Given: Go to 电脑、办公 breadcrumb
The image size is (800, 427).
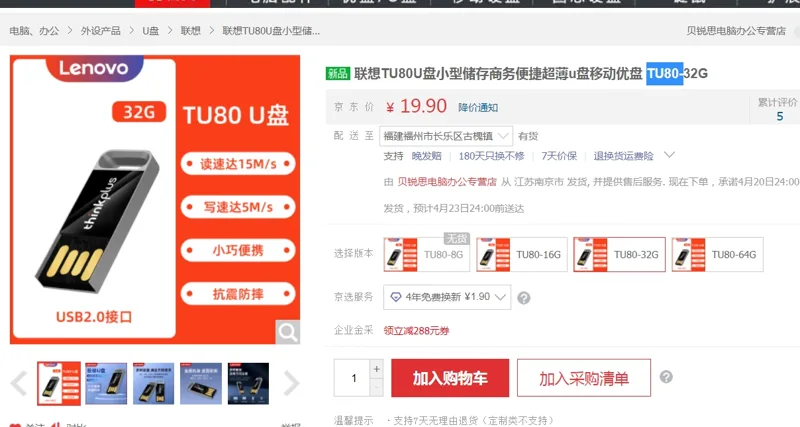Looking at the screenshot, I should 34,31.
